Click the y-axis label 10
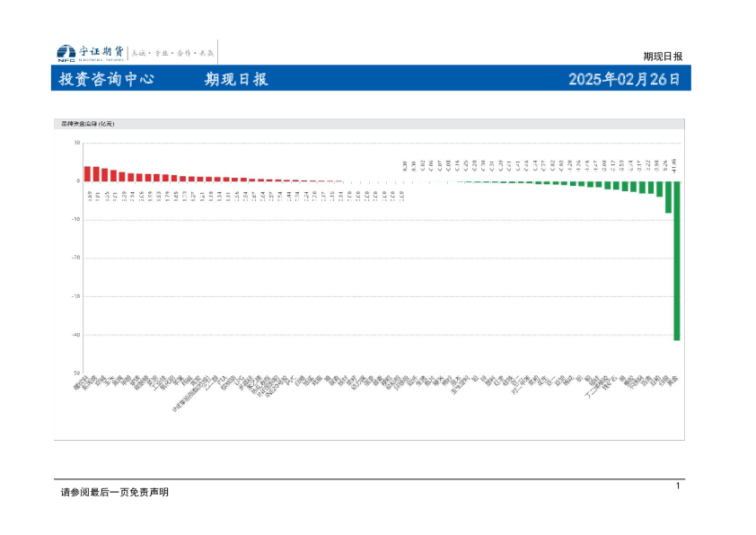Screen dimensions: 756x535 point(76,143)
